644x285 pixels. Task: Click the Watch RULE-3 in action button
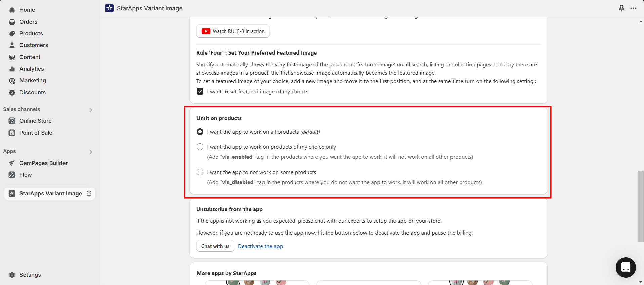(233, 31)
